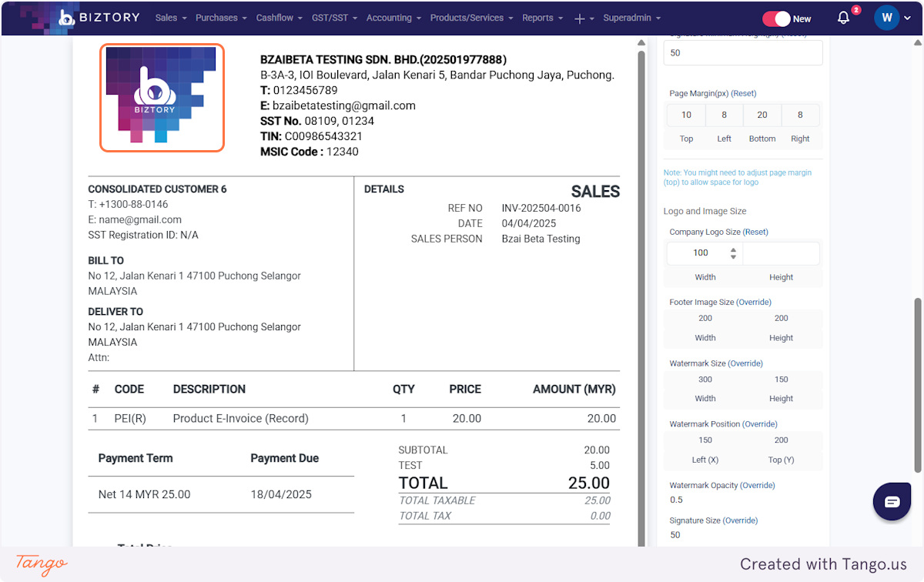This screenshot has width=924, height=582.
Task: Expand the user account chevron
Action: (x=908, y=18)
